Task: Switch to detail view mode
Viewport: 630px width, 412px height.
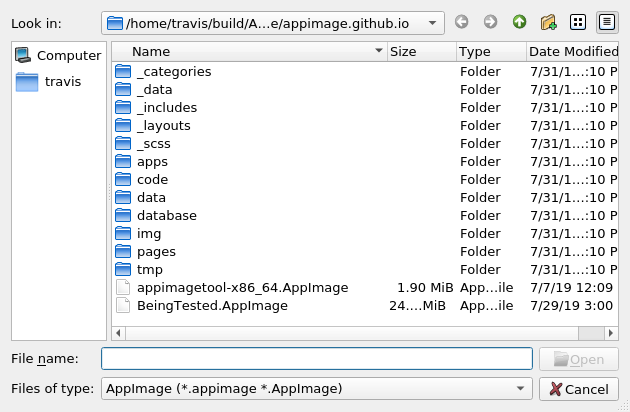Action: pos(607,22)
